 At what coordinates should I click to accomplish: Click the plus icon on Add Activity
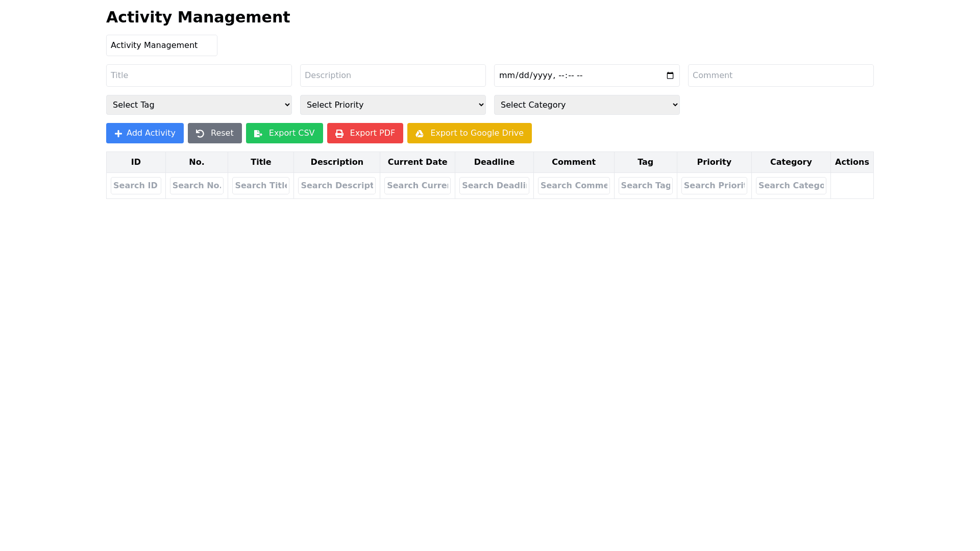tap(118, 134)
